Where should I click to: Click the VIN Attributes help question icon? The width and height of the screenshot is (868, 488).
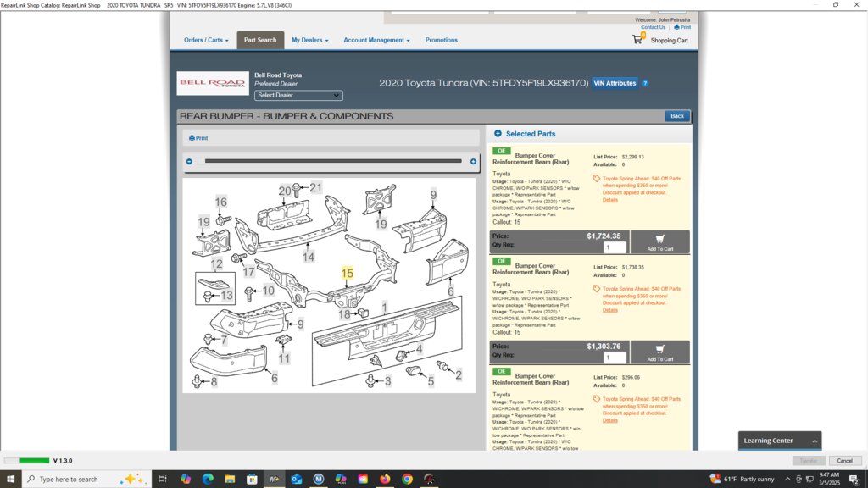645,83
